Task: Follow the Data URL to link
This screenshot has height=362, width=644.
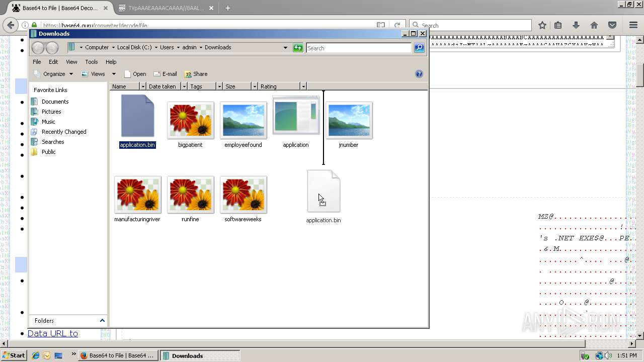Action: coord(52,333)
